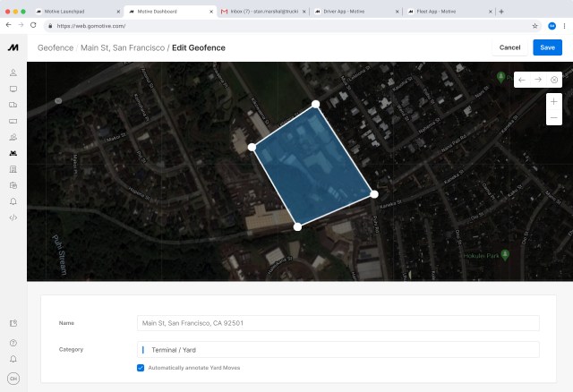Click the Name field with the address
This screenshot has height=392, width=573.
tap(338, 323)
